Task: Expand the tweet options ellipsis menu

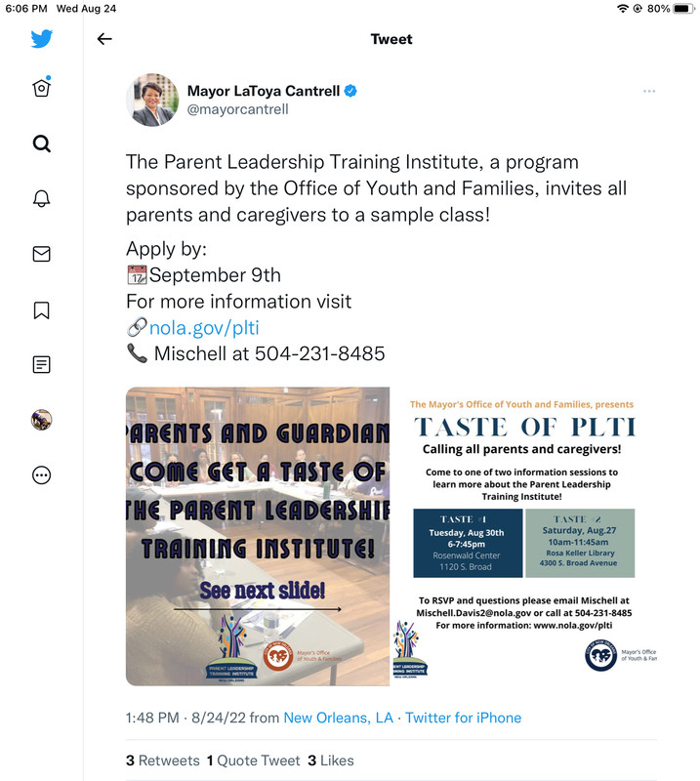Action: tap(649, 91)
